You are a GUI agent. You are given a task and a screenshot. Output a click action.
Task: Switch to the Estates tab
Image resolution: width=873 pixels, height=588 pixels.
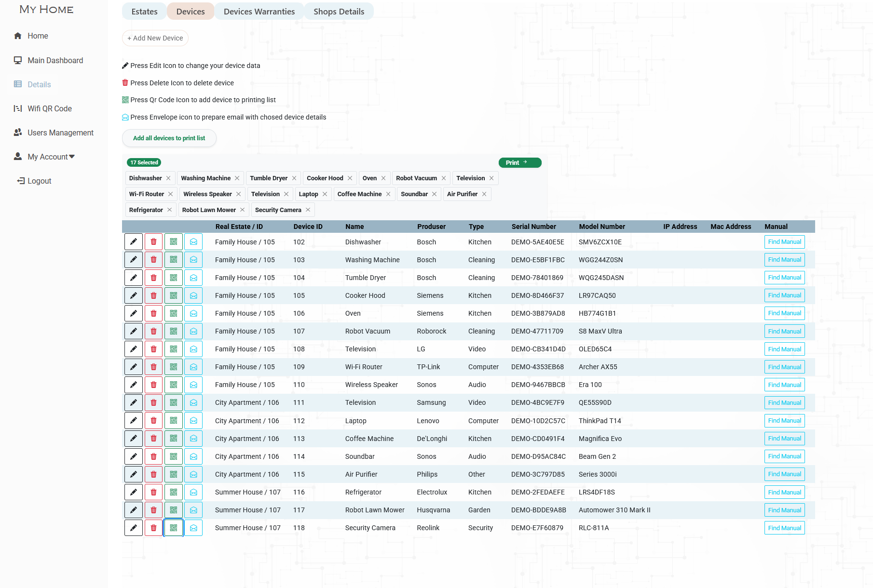[144, 12]
